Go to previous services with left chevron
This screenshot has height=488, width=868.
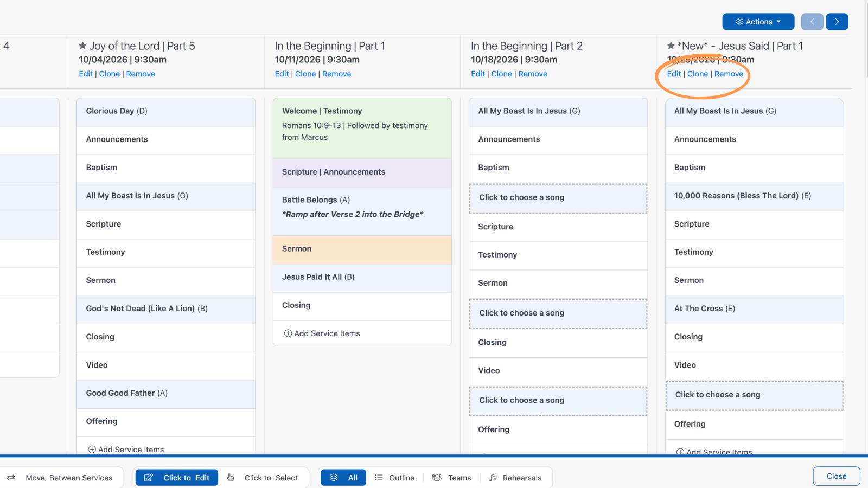click(x=812, y=22)
